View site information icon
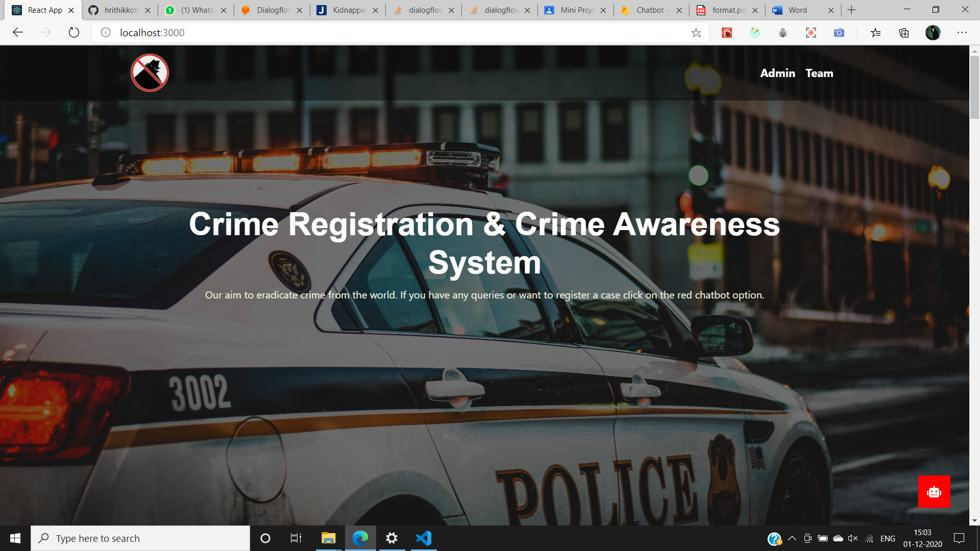This screenshot has height=551, width=980. tap(106, 33)
